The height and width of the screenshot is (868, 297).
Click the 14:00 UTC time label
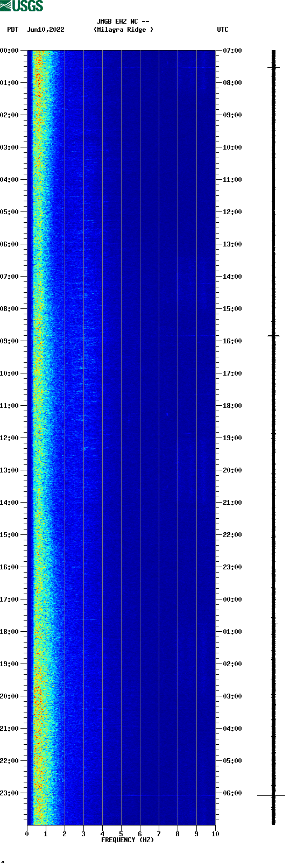(x=232, y=277)
